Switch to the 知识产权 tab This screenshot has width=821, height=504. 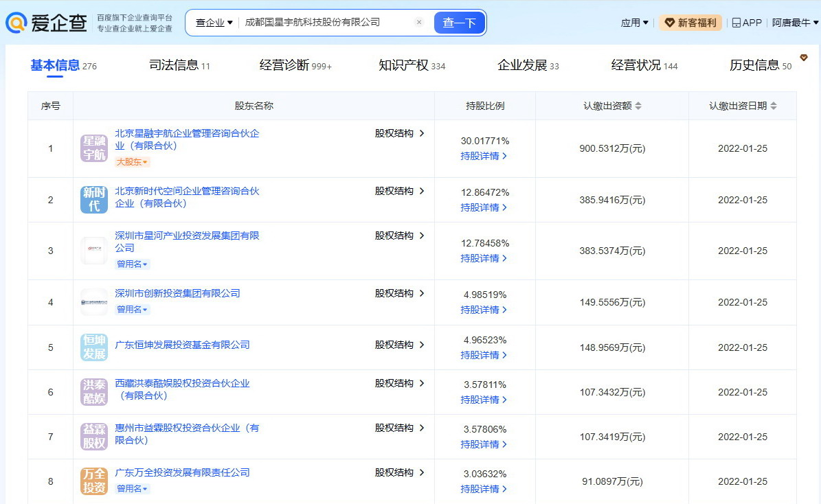pyautogui.click(x=412, y=65)
